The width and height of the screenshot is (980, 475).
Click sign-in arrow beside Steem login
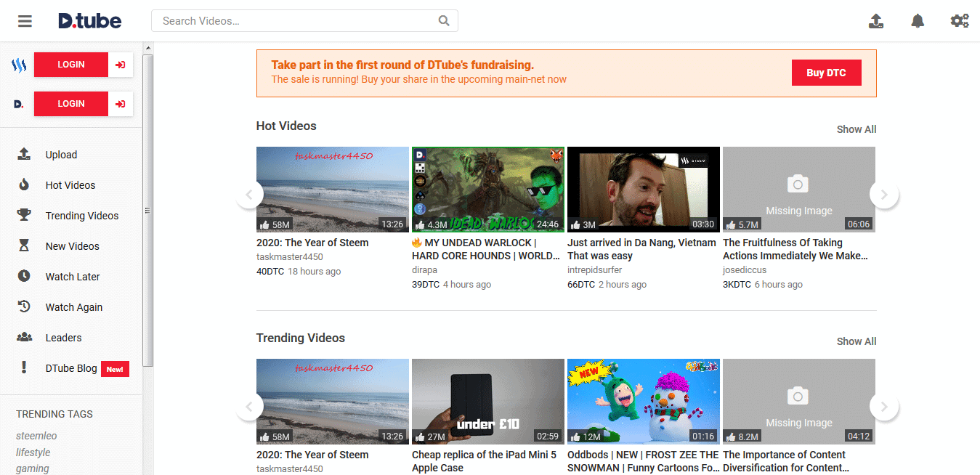[121, 65]
